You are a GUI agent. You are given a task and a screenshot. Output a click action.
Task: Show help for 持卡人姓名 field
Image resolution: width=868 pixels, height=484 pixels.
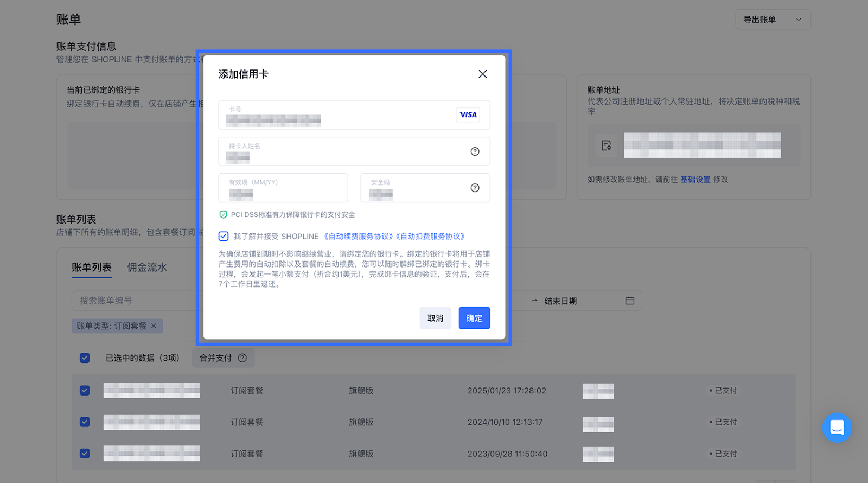pos(475,151)
